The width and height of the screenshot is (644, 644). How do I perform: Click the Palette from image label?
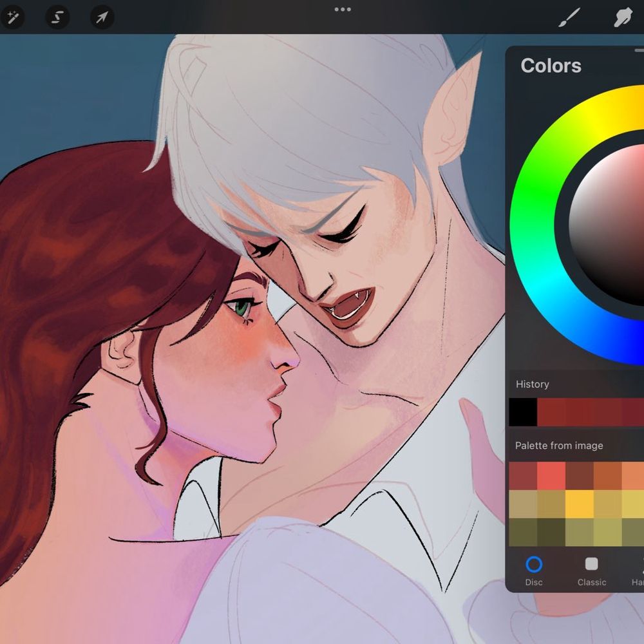559,446
